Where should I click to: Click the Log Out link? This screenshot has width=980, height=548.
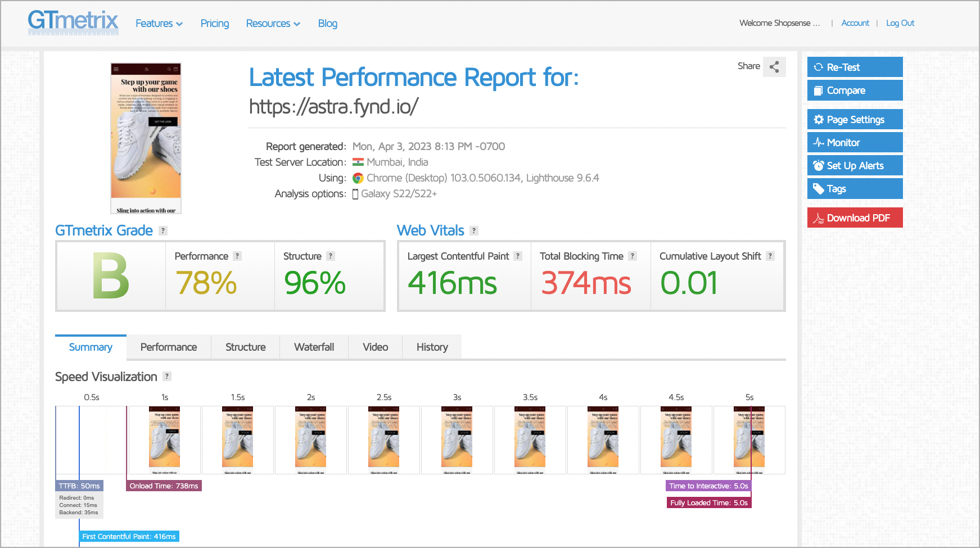[x=900, y=23]
